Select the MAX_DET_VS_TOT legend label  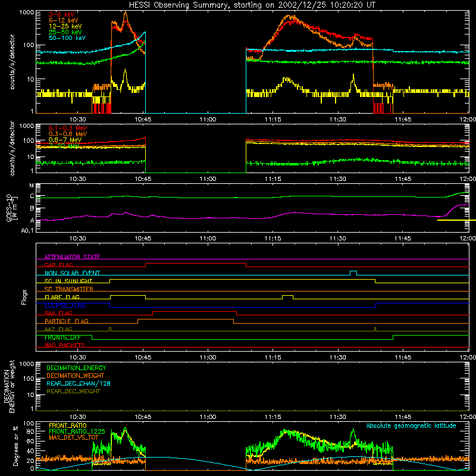pyautogui.click(x=74, y=437)
